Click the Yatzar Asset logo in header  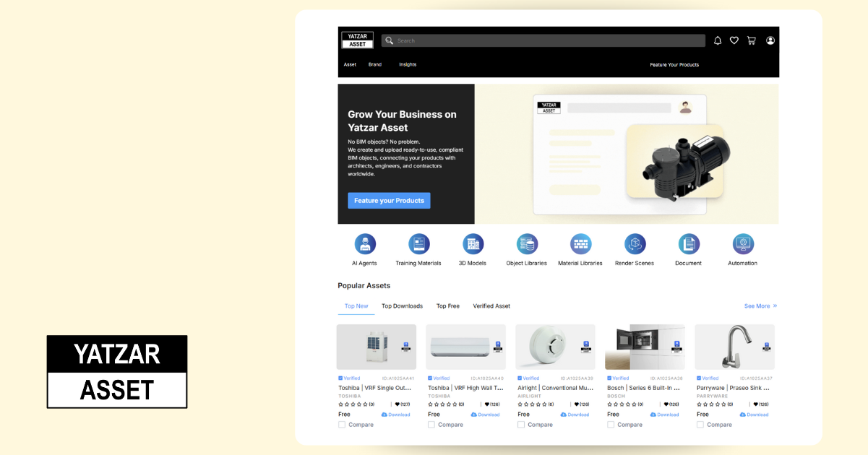(357, 40)
